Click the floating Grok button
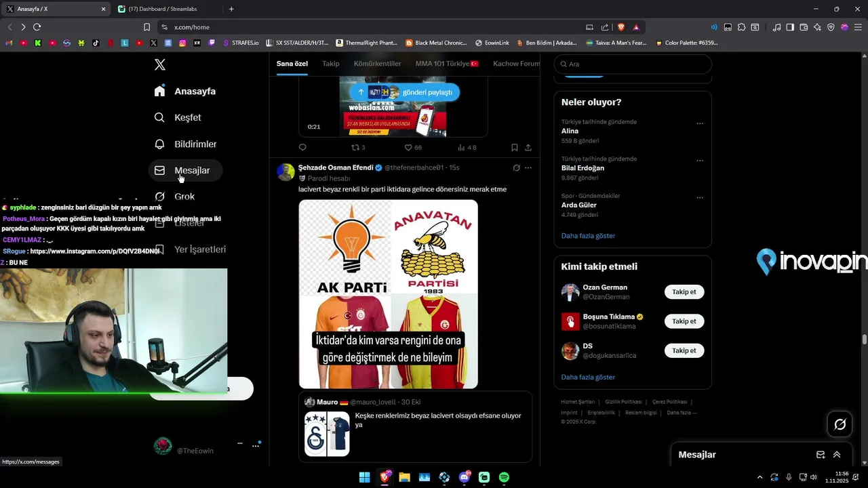Image resolution: width=868 pixels, height=488 pixels. [x=840, y=424]
